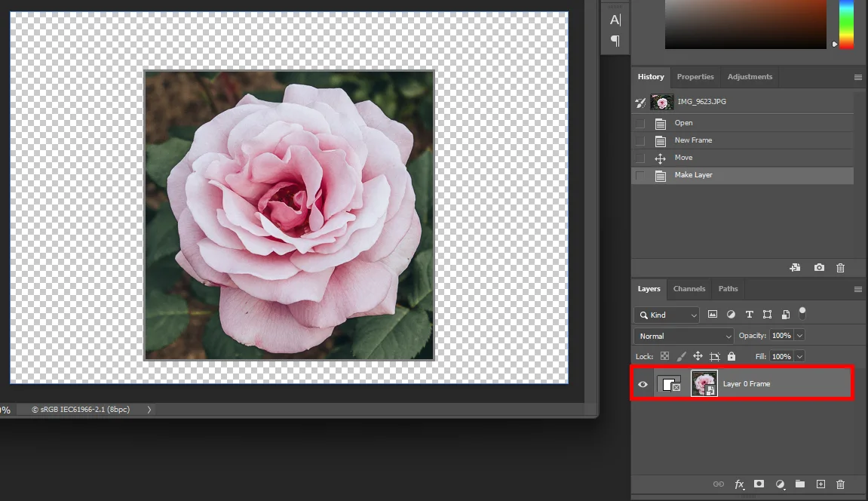Switch to the Layers tab

[x=649, y=289]
